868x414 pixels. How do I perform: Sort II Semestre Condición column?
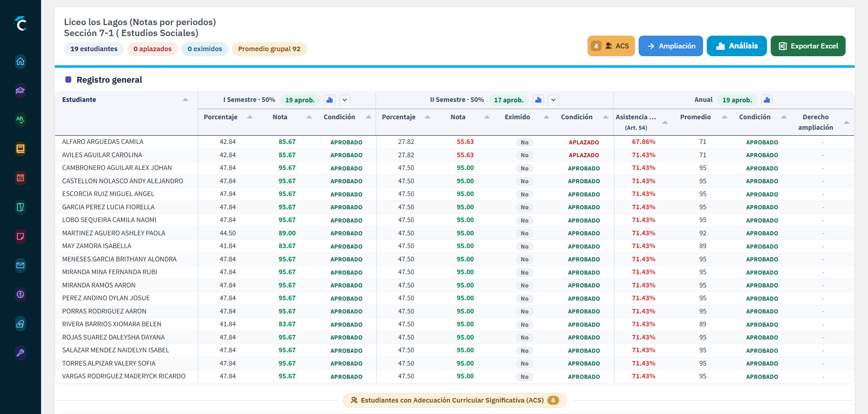(606, 117)
